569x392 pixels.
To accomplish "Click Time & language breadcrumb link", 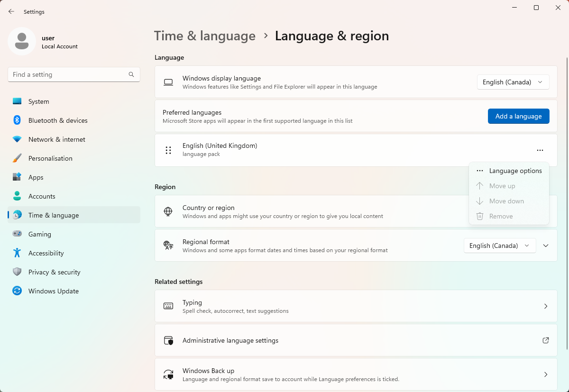I will coord(205,36).
